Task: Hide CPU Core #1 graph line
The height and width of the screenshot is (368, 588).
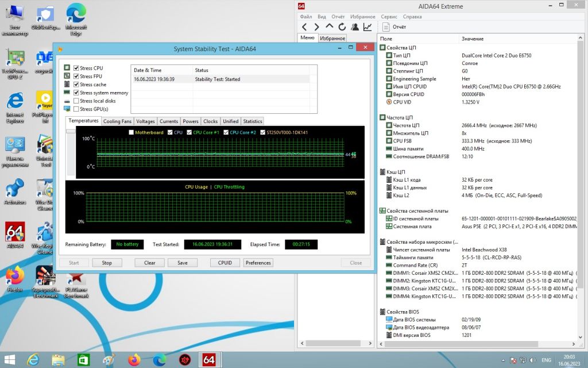Action: click(189, 132)
